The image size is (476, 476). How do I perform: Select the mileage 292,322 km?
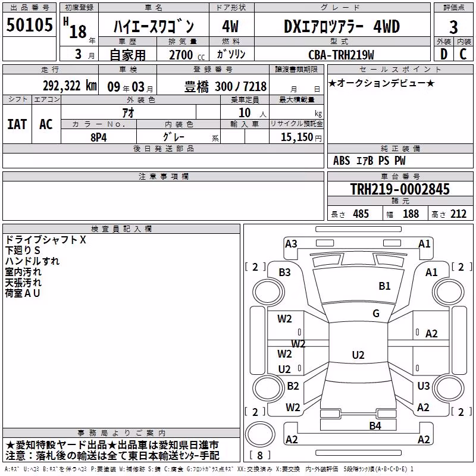70,86
